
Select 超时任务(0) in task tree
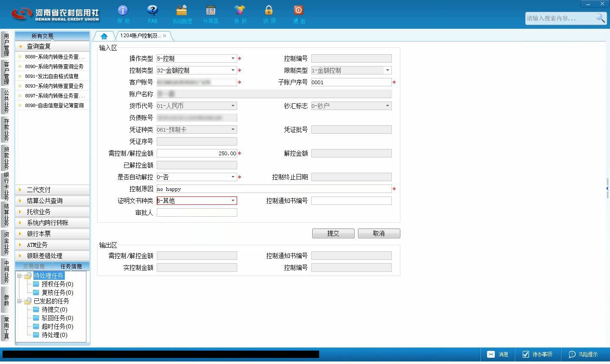(x=57, y=326)
